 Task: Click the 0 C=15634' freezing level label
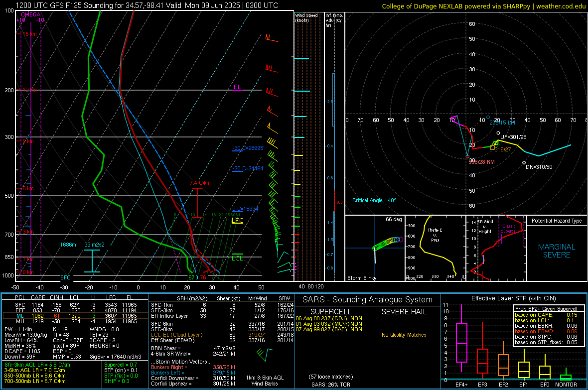pos(245,209)
